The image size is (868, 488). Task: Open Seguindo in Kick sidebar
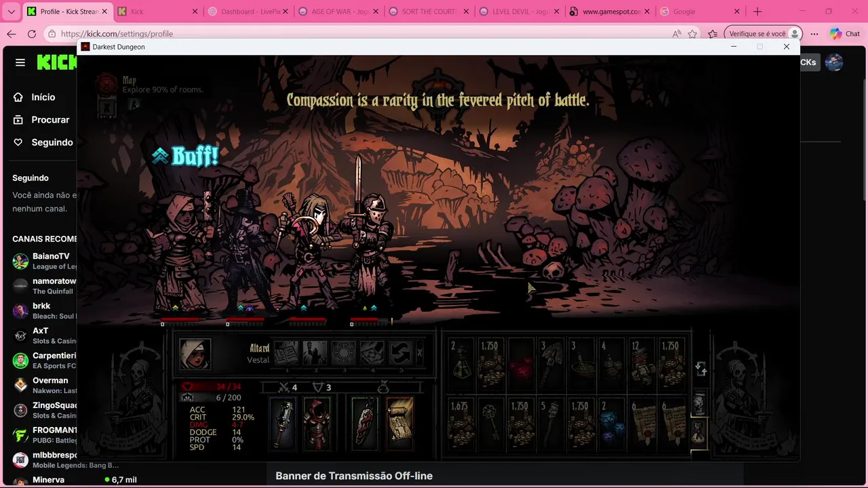pos(43,142)
